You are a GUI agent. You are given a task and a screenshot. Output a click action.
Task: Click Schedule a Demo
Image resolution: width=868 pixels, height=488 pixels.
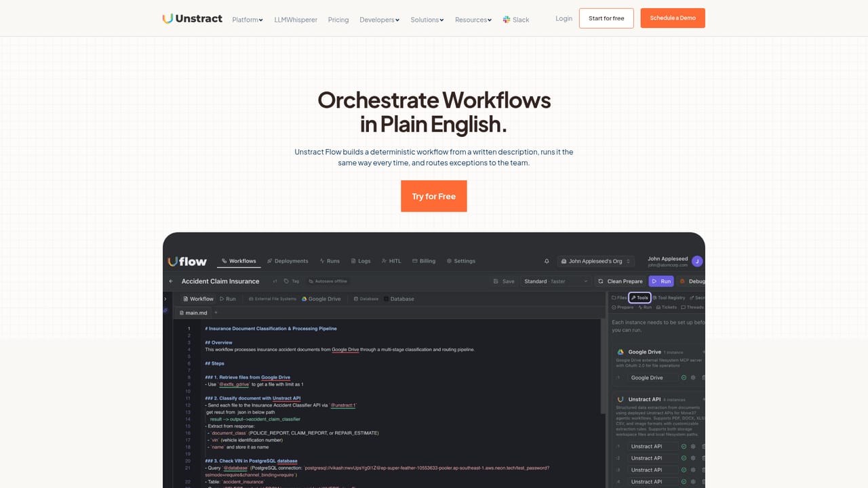point(673,18)
